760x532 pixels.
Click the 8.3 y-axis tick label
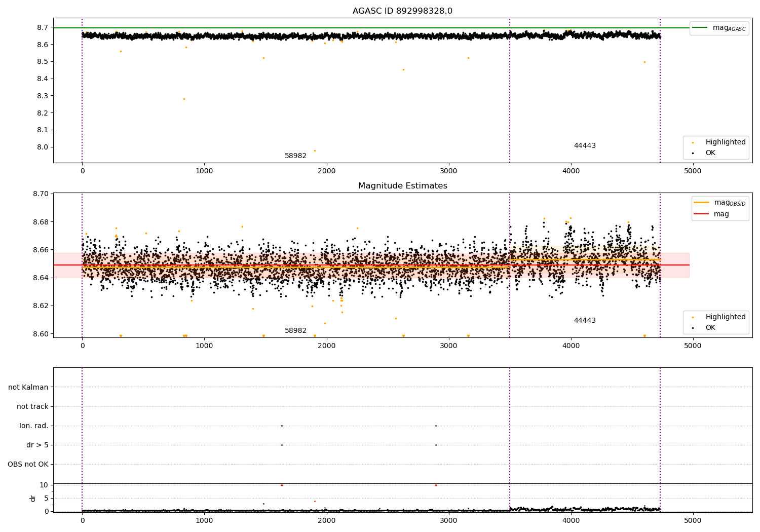(43, 96)
